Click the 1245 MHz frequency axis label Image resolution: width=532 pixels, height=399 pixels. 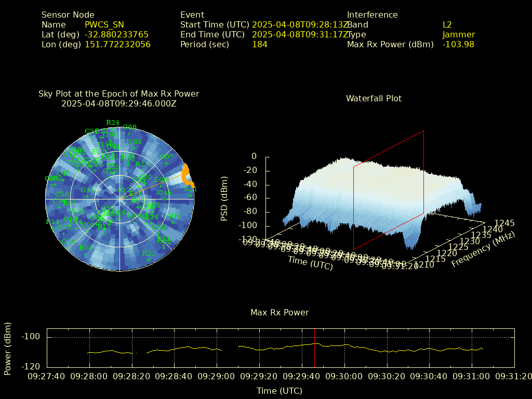[504, 223]
